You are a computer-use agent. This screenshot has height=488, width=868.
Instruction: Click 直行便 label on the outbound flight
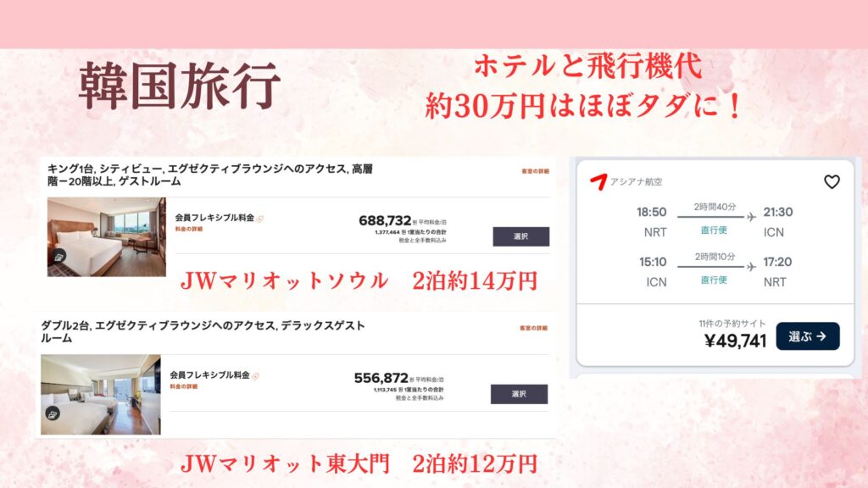click(714, 230)
